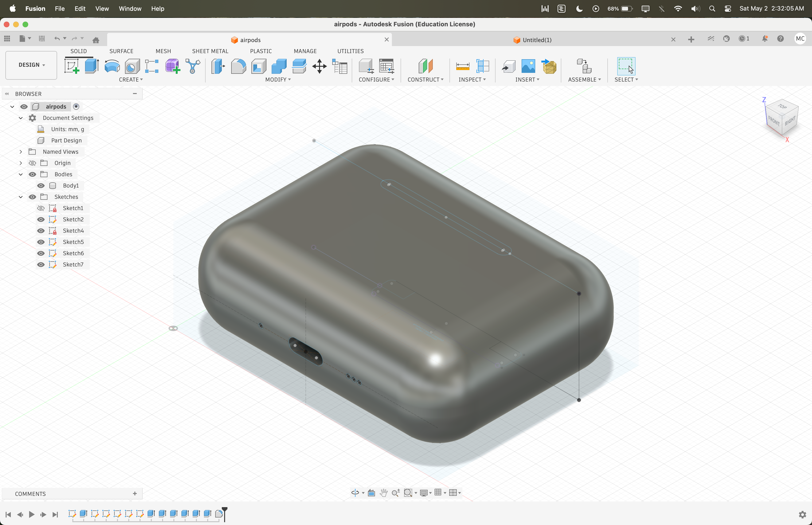Select the Combine tool
The height and width of the screenshot is (525, 812).
coord(279,66)
